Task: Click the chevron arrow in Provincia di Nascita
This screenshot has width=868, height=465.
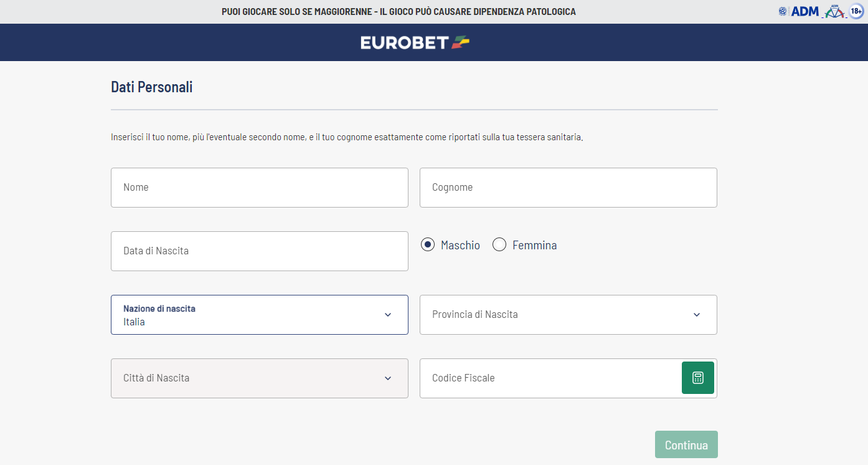Action: (697, 315)
